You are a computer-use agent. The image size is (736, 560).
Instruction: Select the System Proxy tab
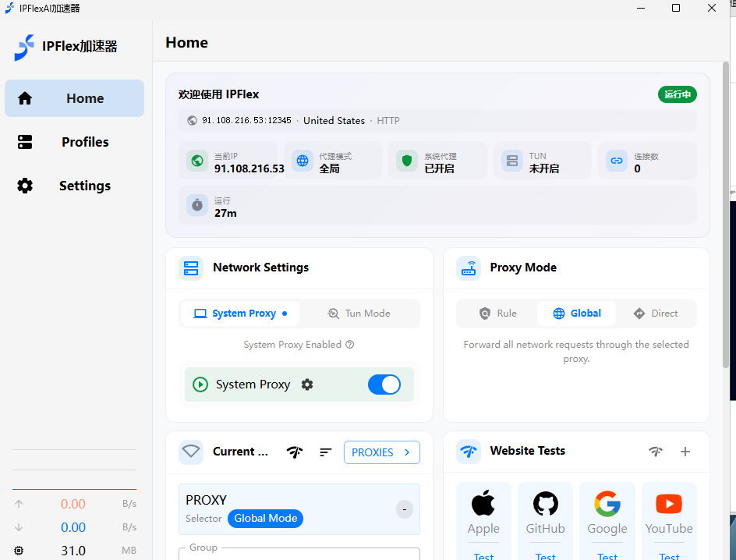[x=240, y=314]
